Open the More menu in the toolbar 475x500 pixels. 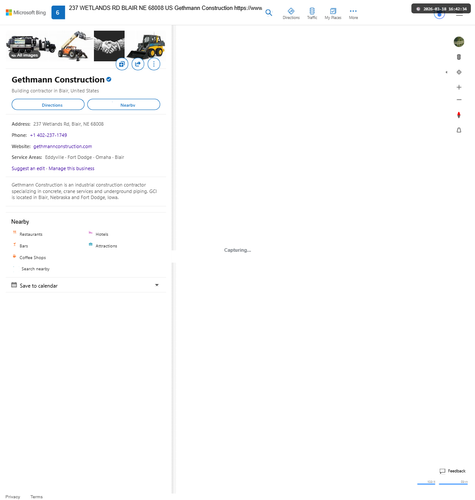tap(353, 13)
